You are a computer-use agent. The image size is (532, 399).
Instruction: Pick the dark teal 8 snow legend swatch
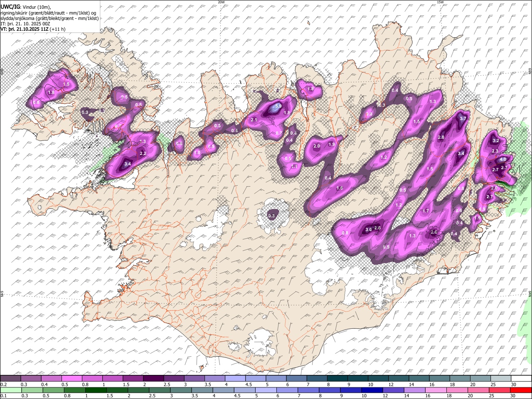coord(337,379)
